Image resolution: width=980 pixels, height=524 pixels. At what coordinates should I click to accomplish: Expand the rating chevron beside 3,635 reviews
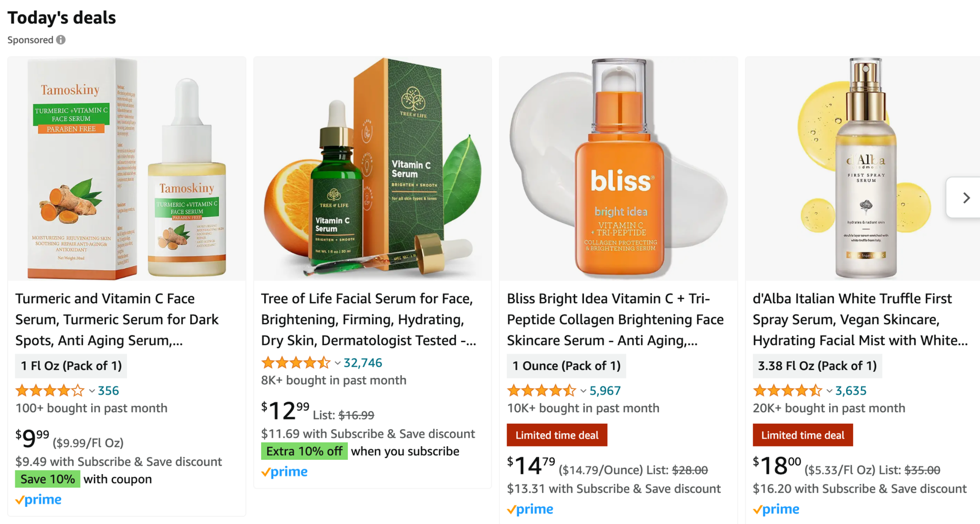[x=829, y=391]
